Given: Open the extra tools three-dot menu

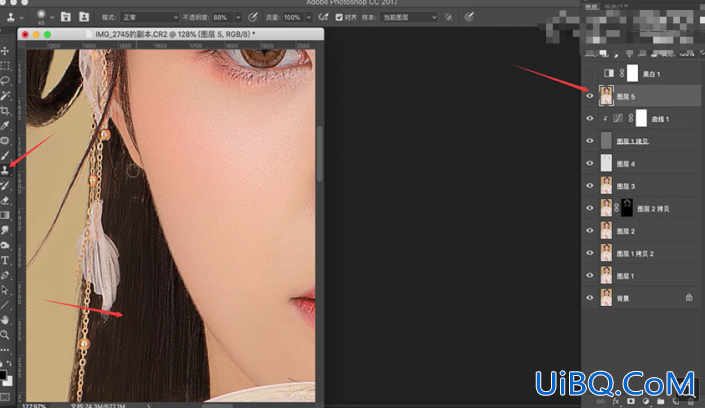Looking at the screenshot, I should [5, 349].
